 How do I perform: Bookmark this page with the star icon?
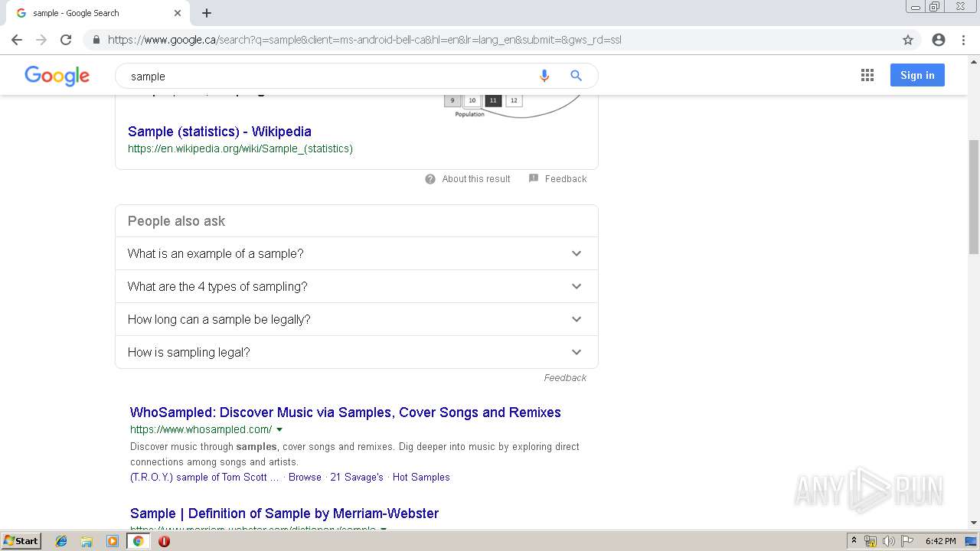coord(908,40)
